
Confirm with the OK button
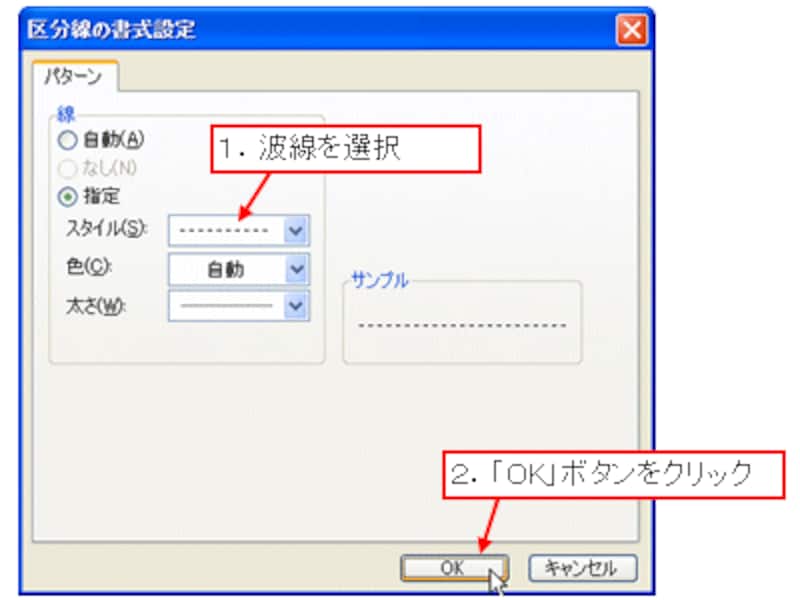coord(454,568)
